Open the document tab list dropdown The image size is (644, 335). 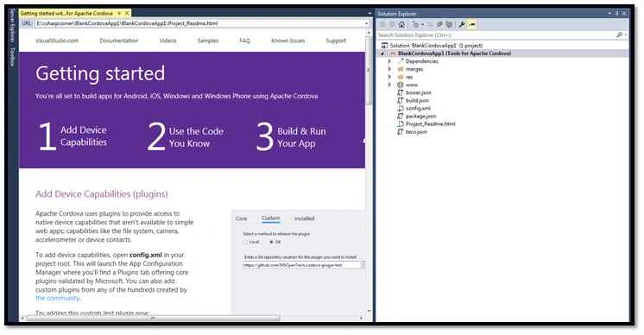pyautogui.click(x=369, y=14)
